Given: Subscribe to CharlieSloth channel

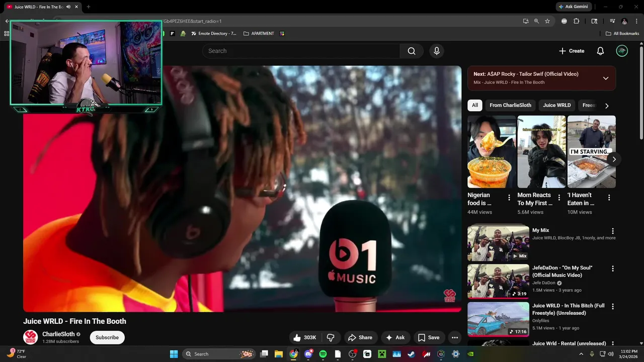Looking at the screenshot, I should pyautogui.click(x=107, y=337).
